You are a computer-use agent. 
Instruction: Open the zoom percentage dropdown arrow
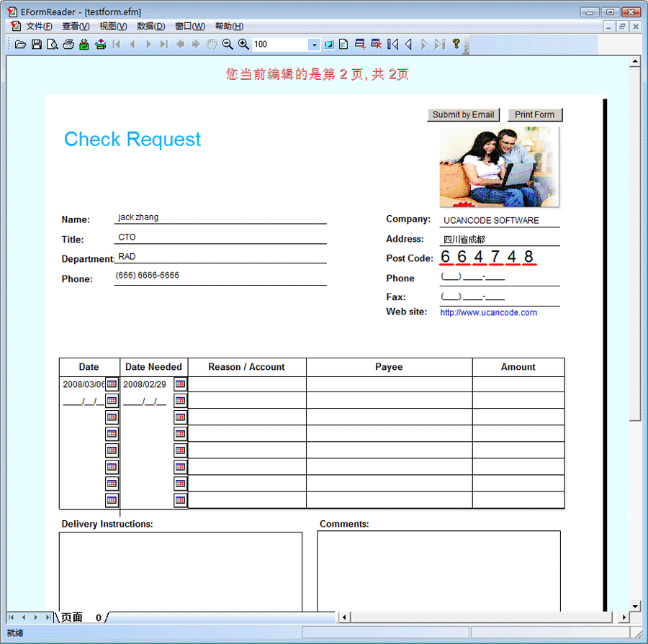[314, 45]
